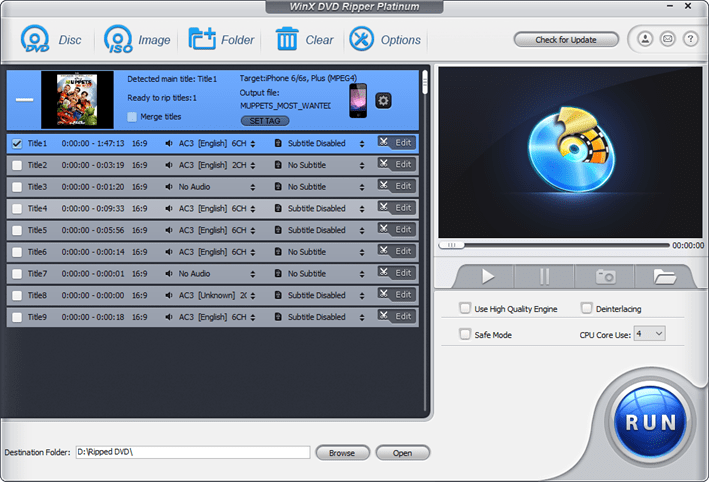Click Edit scissors for Title3
This screenshot has height=482, width=709.
click(397, 186)
